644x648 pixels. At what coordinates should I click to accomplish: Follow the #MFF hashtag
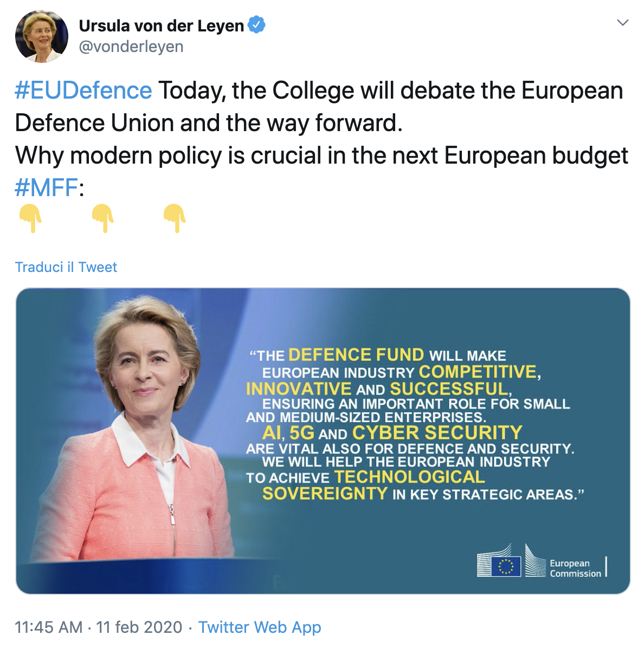coord(47,187)
